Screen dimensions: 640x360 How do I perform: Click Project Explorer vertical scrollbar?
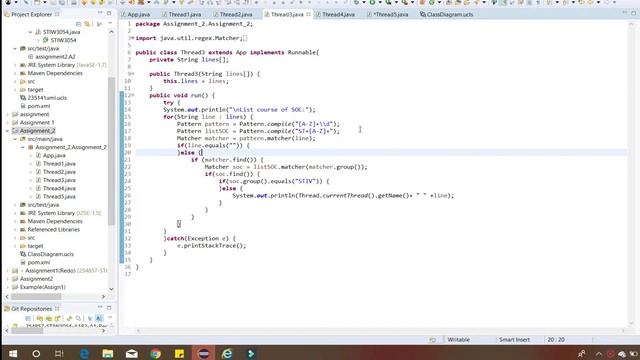coord(111,151)
